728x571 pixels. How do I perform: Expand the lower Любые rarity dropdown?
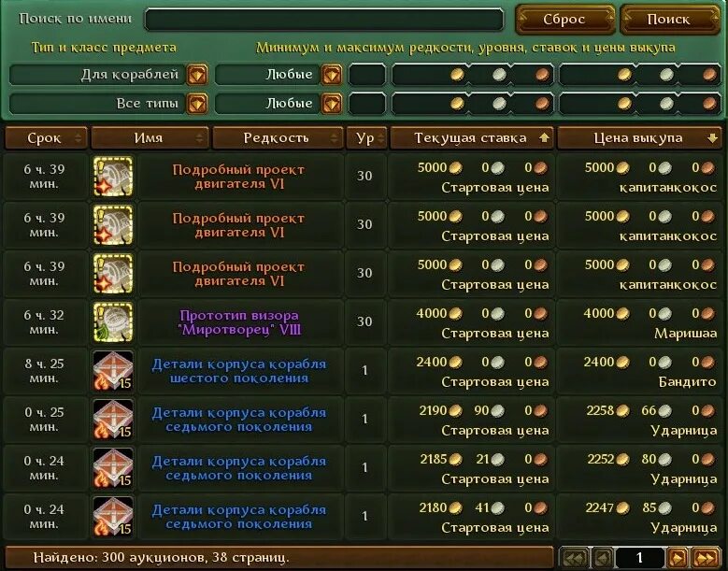point(332,104)
